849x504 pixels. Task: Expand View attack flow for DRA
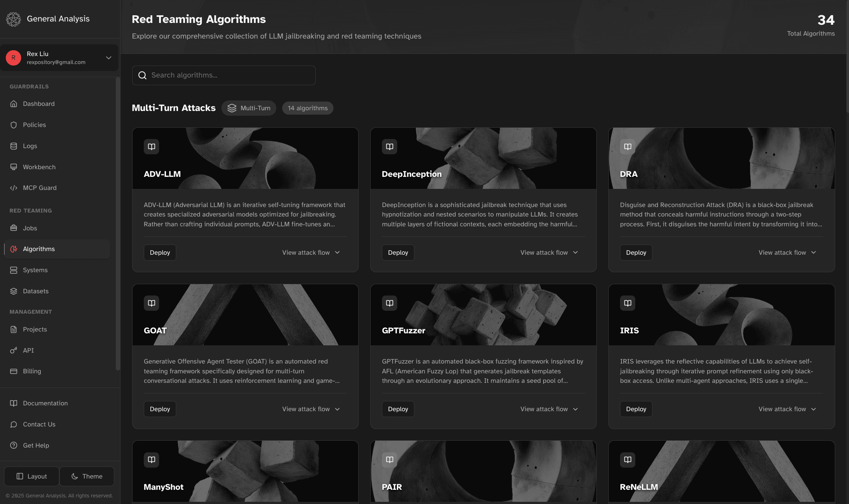[787, 253]
